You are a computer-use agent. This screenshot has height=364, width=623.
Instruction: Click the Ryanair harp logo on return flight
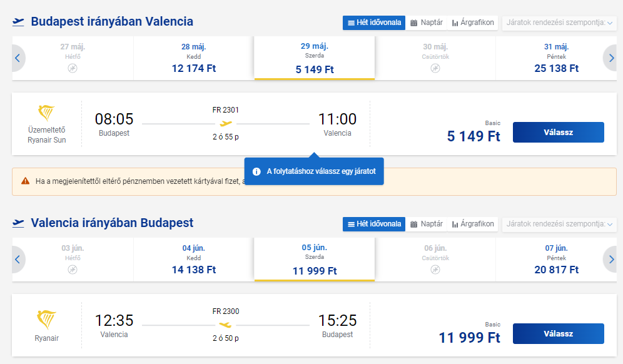pyautogui.click(x=47, y=320)
